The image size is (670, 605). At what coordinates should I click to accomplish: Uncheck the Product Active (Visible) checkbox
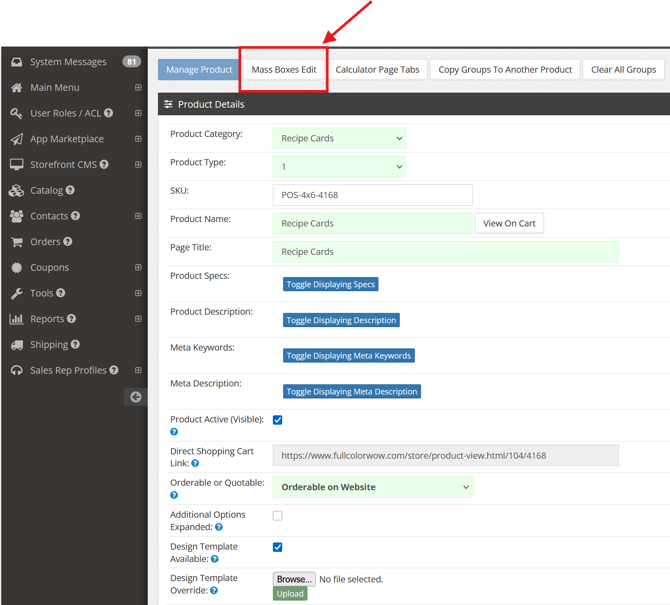[278, 420]
